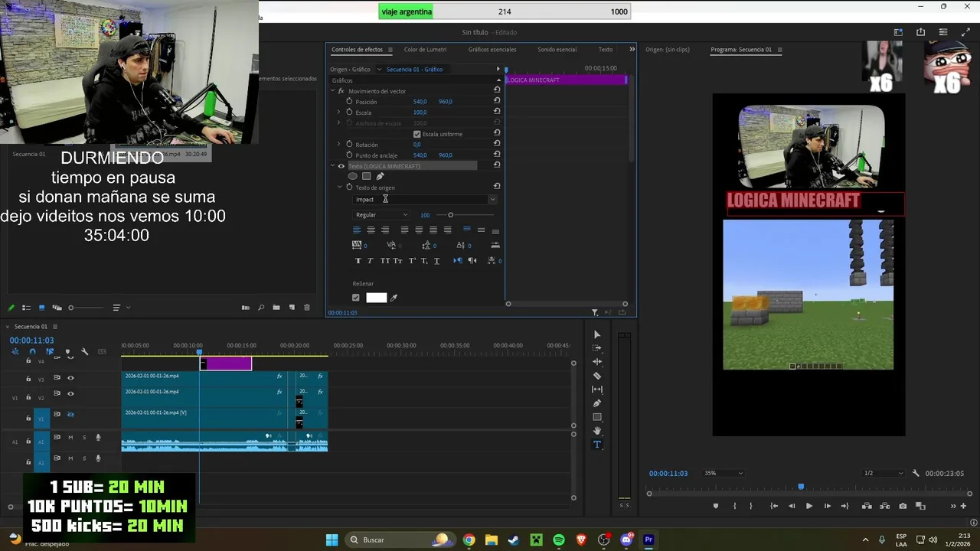980x551 pixels.
Task: Click Add Marker in Program monitor
Action: (716, 506)
